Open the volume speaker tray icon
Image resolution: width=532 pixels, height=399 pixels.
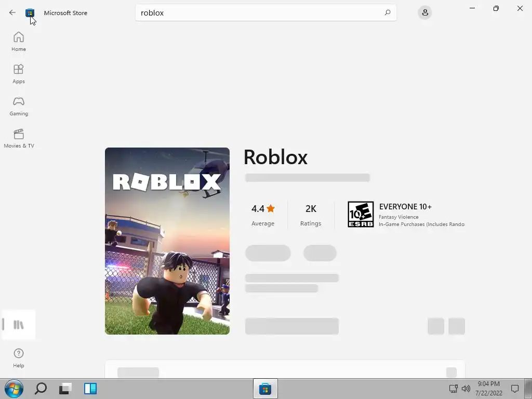(466, 389)
